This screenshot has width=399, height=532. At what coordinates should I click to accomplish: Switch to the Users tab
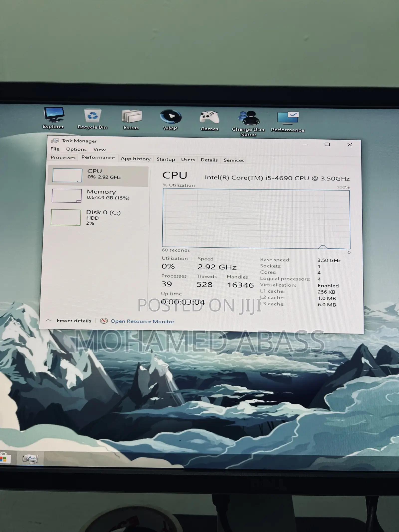(x=188, y=160)
